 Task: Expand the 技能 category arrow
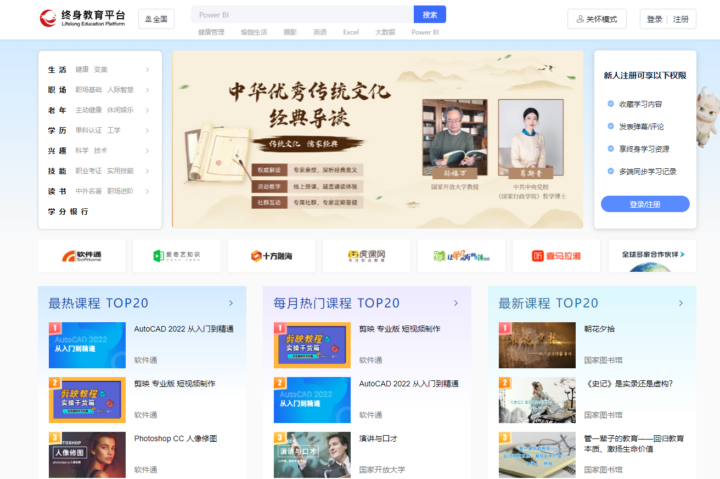click(147, 171)
